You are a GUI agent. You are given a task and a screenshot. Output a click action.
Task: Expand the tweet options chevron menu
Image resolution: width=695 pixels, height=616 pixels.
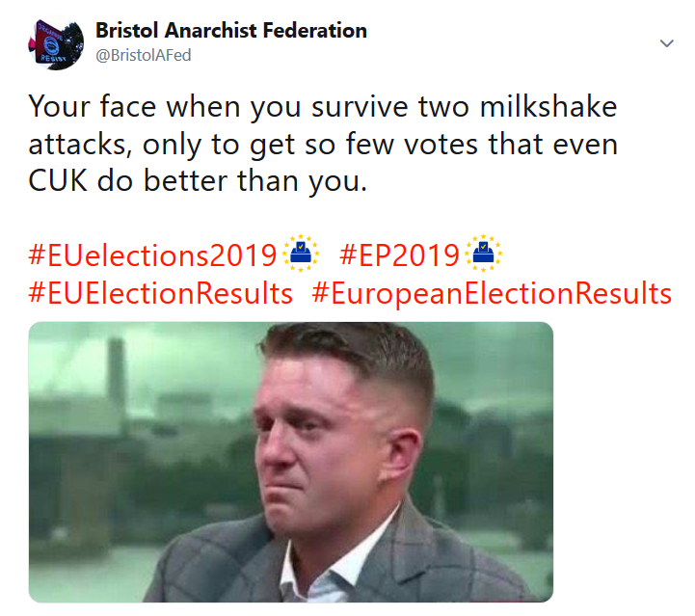tap(667, 43)
